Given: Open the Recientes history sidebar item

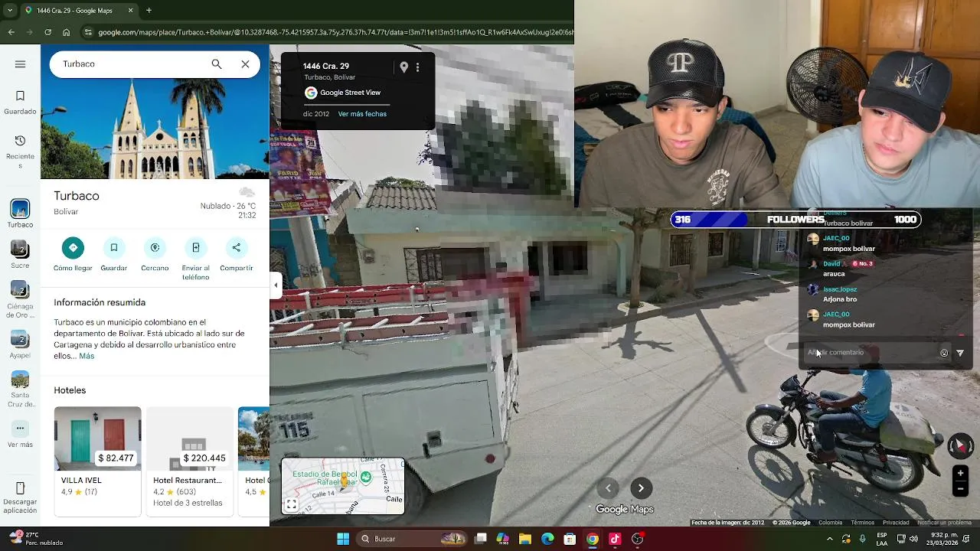Looking at the screenshot, I should point(20,151).
